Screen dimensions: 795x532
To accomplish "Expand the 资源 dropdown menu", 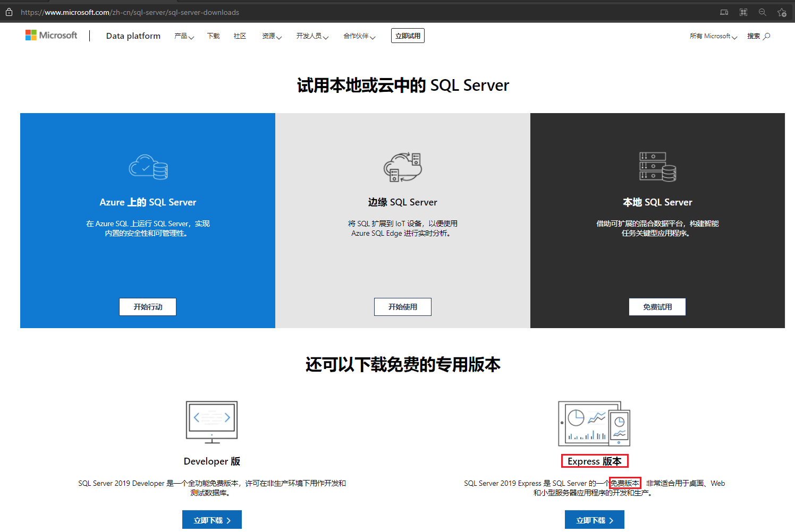I will [x=272, y=36].
